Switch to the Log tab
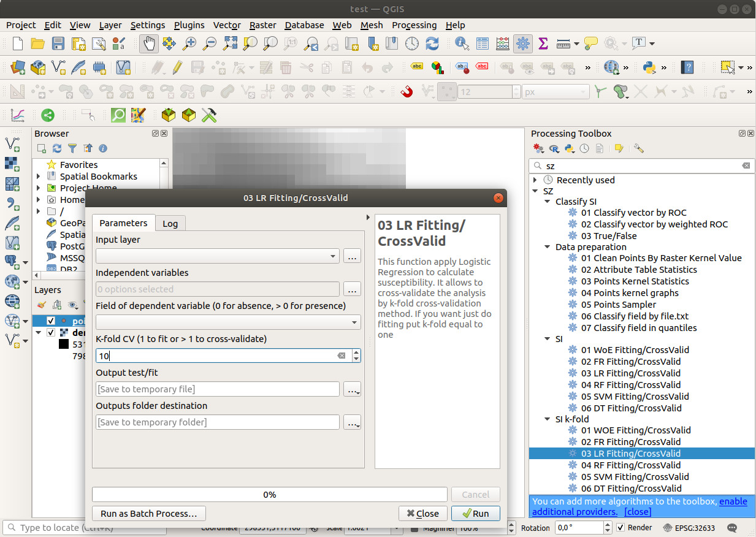The width and height of the screenshot is (756, 537). tap(170, 224)
